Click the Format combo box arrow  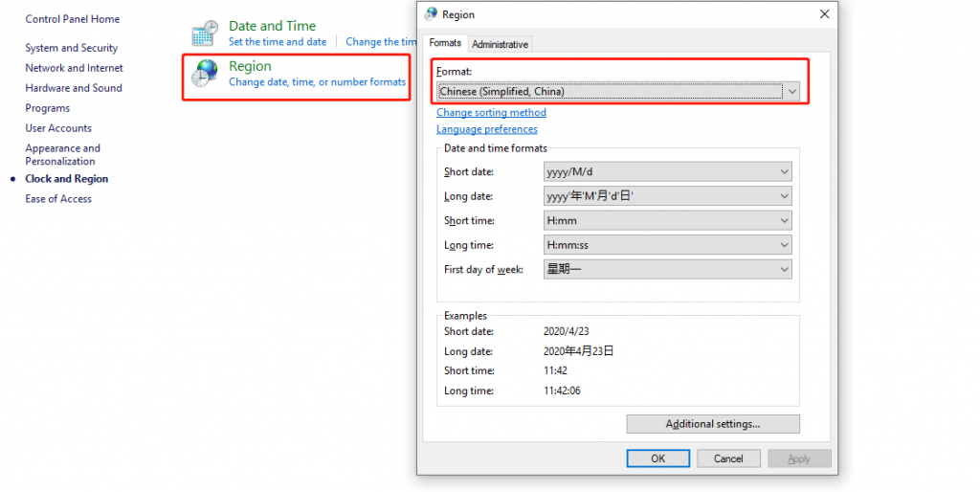click(791, 91)
